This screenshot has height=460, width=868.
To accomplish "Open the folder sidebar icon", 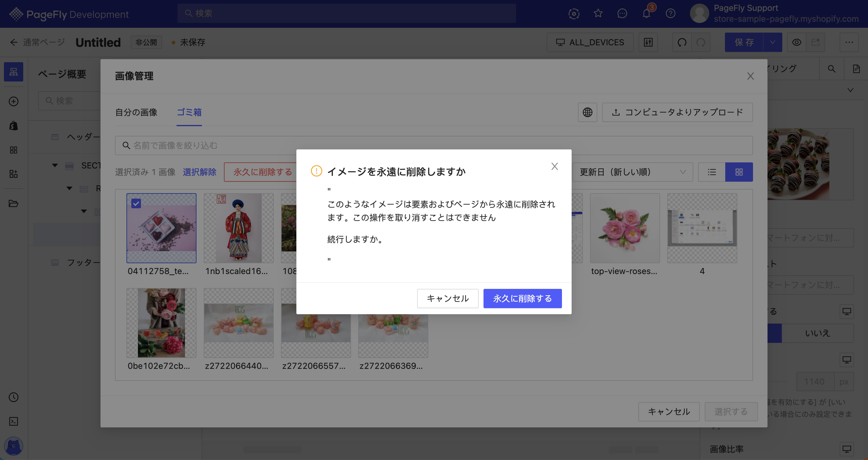I will 14,203.
